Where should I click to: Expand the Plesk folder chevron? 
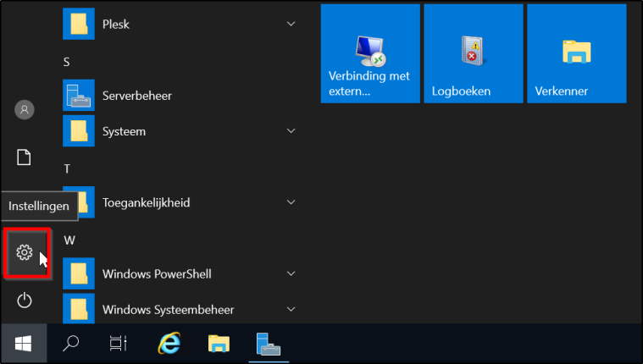(291, 25)
